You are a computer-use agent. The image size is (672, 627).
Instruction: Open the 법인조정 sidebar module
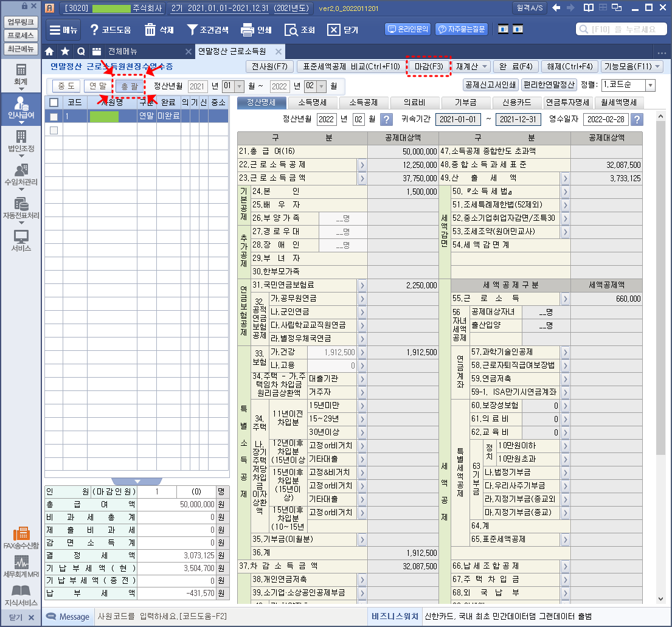click(x=21, y=142)
